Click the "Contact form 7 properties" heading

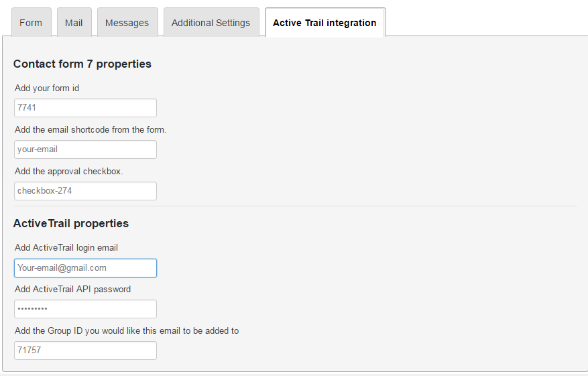tap(82, 64)
